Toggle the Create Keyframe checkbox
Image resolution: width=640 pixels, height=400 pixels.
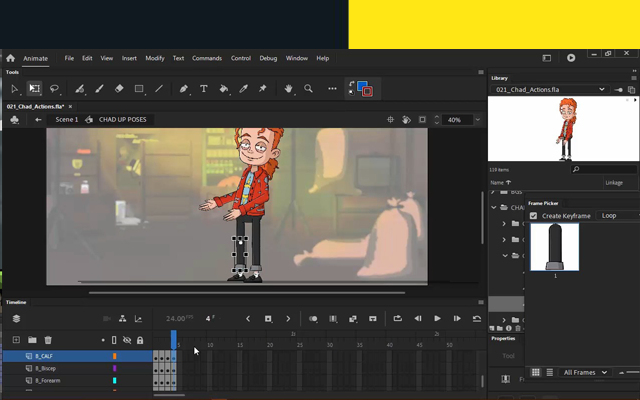533,216
